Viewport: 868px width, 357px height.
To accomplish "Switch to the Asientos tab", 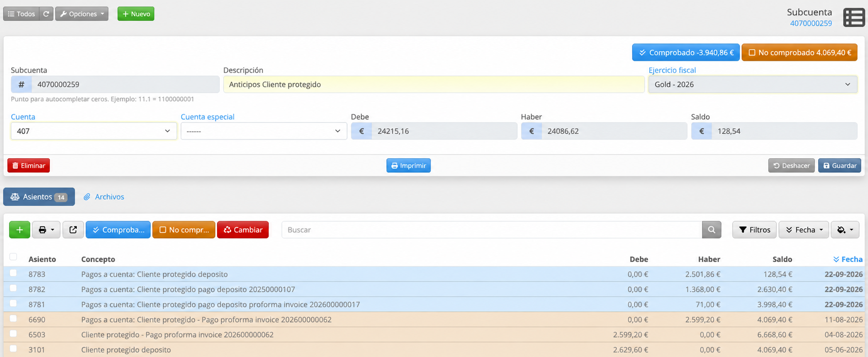I will coord(39,197).
